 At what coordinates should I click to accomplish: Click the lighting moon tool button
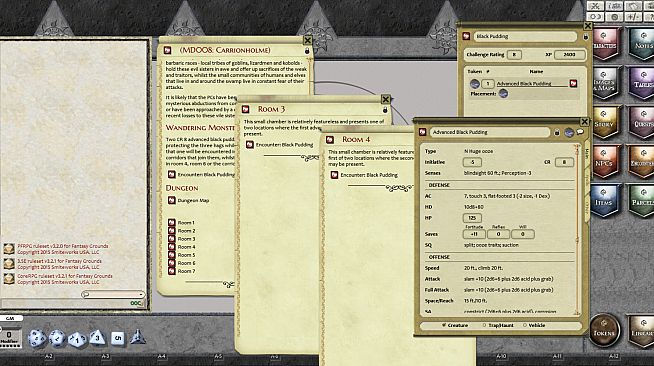[x=595, y=17]
